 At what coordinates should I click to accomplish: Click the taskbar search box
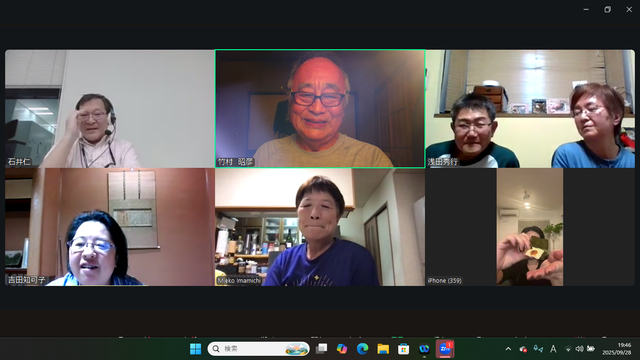[x=259, y=349]
